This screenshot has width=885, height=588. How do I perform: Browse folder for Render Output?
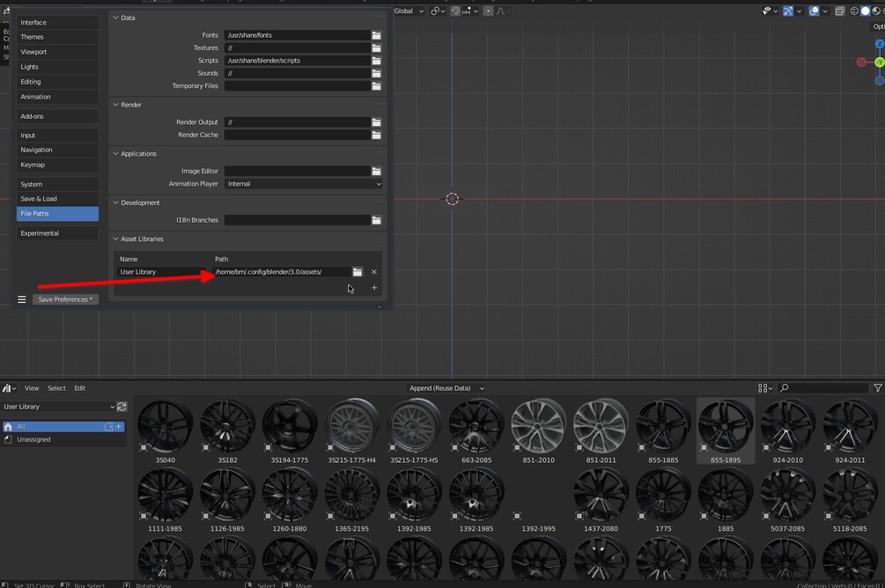377,121
